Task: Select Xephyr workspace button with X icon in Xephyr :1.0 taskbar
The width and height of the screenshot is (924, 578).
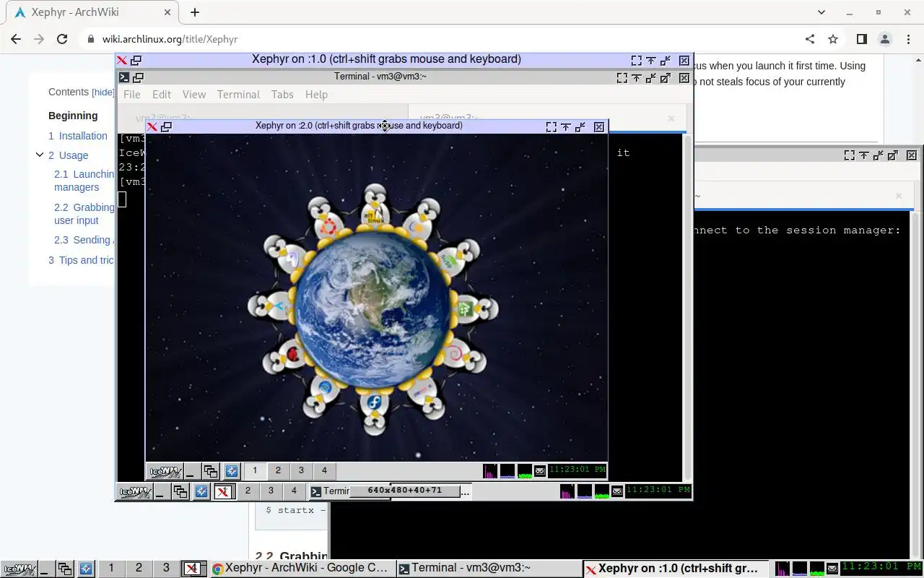Action: click(x=225, y=491)
